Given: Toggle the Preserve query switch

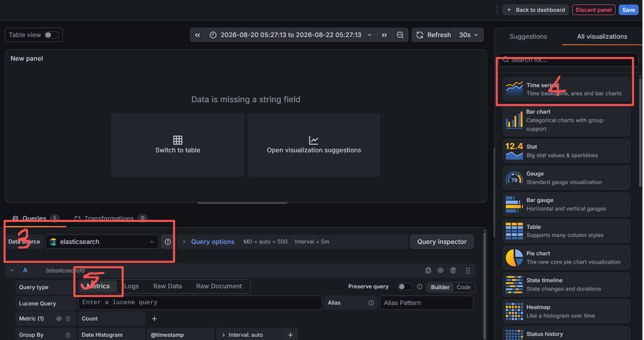Looking at the screenshot, I should coord(405,287).
